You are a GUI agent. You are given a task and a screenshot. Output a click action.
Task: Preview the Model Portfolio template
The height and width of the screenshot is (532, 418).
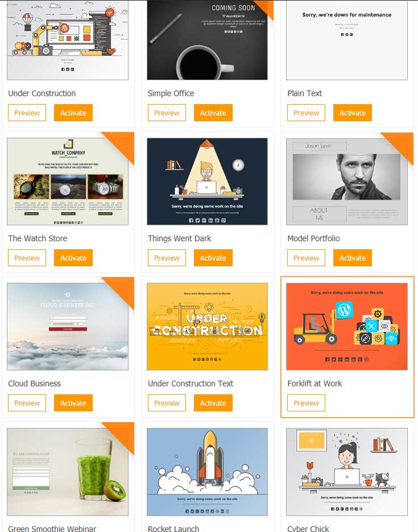click(x=306, y=258)
